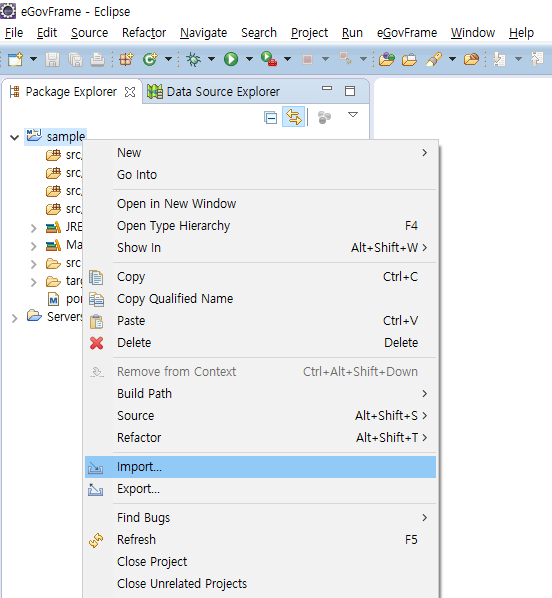Minimize the Package Explorer panel
The image size is (552, 598).
click(x=327, y=88)
